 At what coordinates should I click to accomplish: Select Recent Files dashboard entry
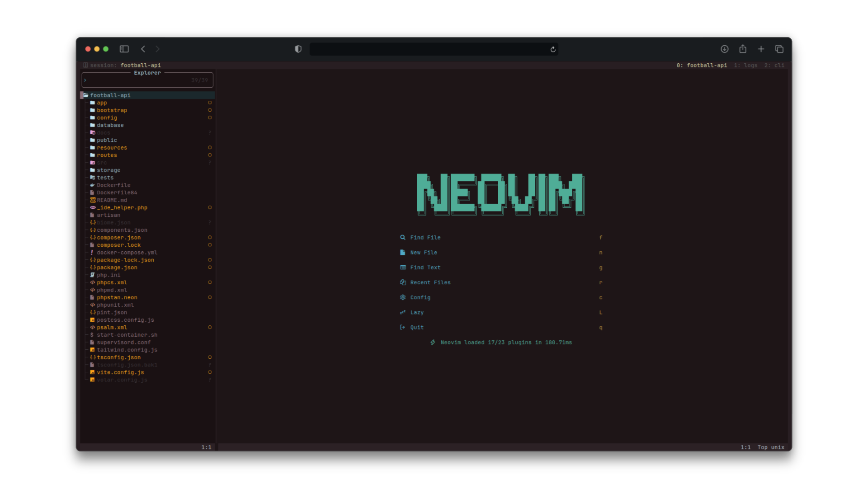pyautogui.click(x=430, y=282)
